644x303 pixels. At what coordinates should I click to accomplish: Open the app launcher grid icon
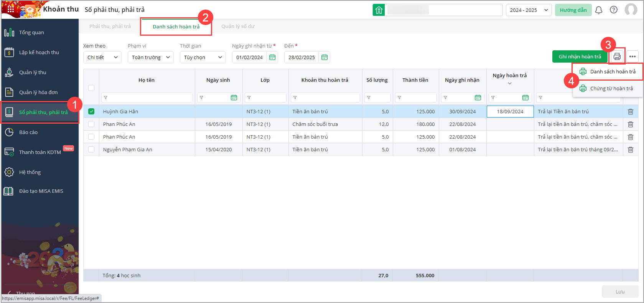(x=10, y=8)
